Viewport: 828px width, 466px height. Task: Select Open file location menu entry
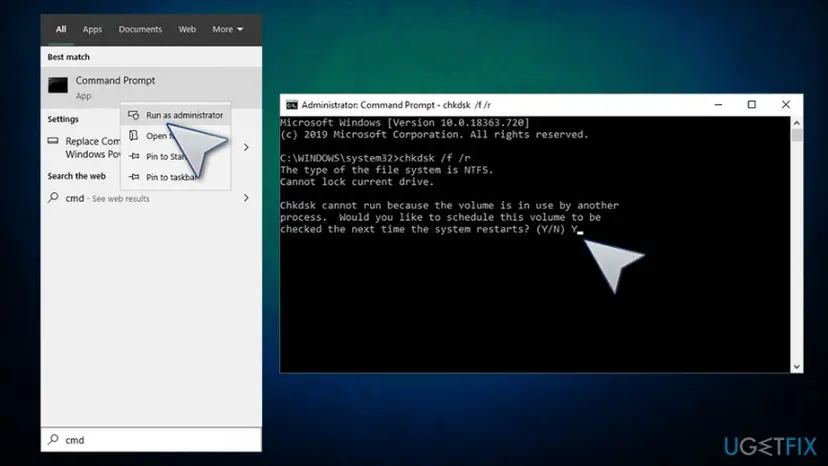(x=175, y=136)
